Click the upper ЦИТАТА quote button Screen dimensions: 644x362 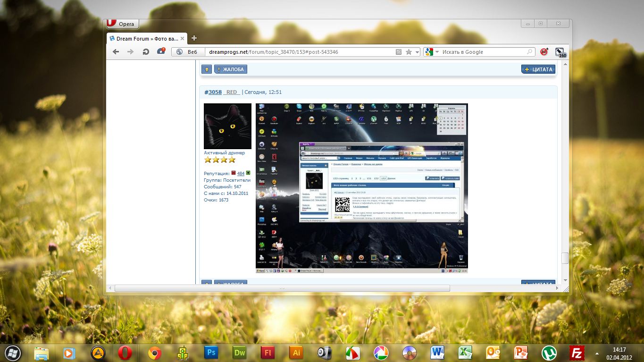538,69
